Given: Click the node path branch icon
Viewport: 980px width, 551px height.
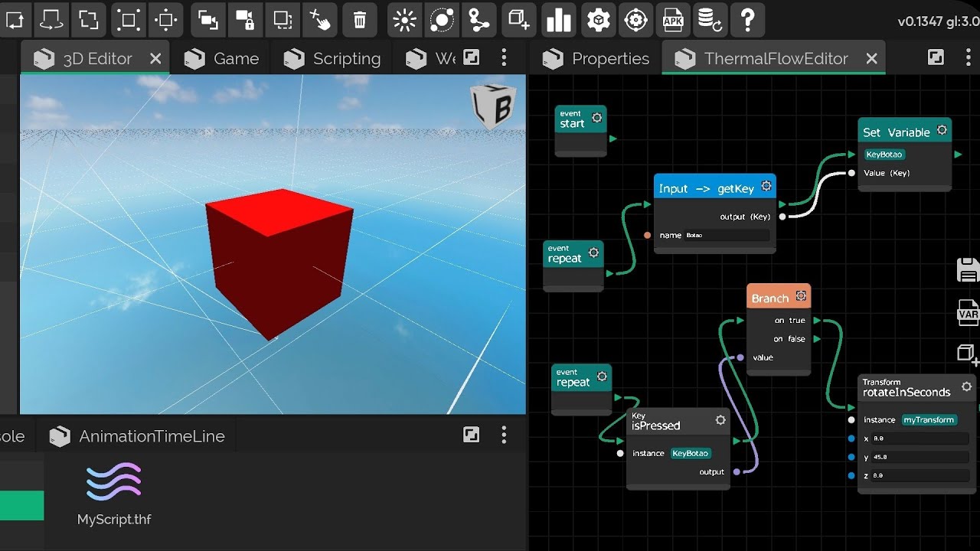Looking at the screenshot, I should click(x=479, y=20).
